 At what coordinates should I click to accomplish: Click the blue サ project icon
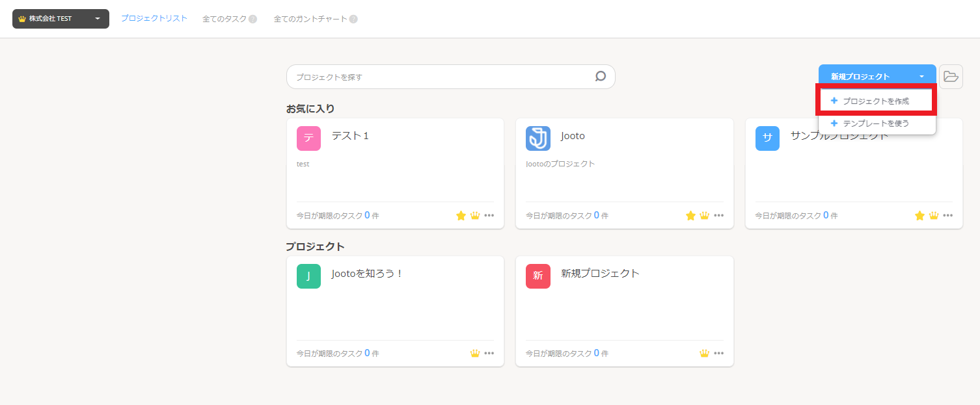[767, 138]
